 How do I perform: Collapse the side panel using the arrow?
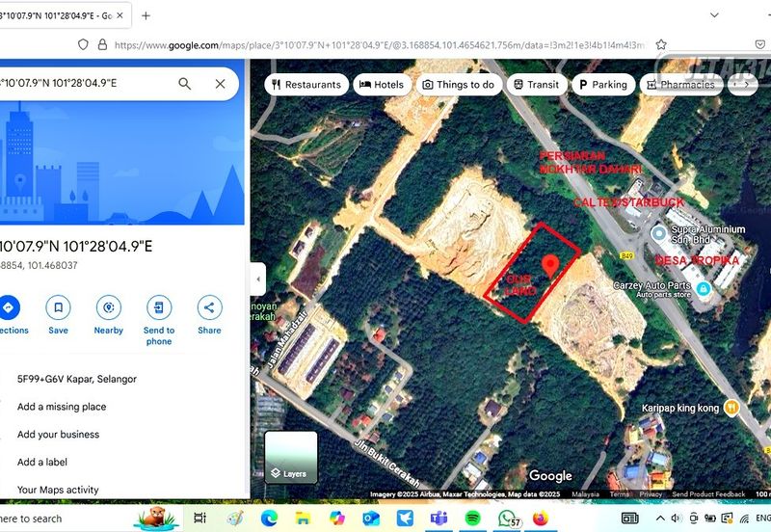point(257,279)
